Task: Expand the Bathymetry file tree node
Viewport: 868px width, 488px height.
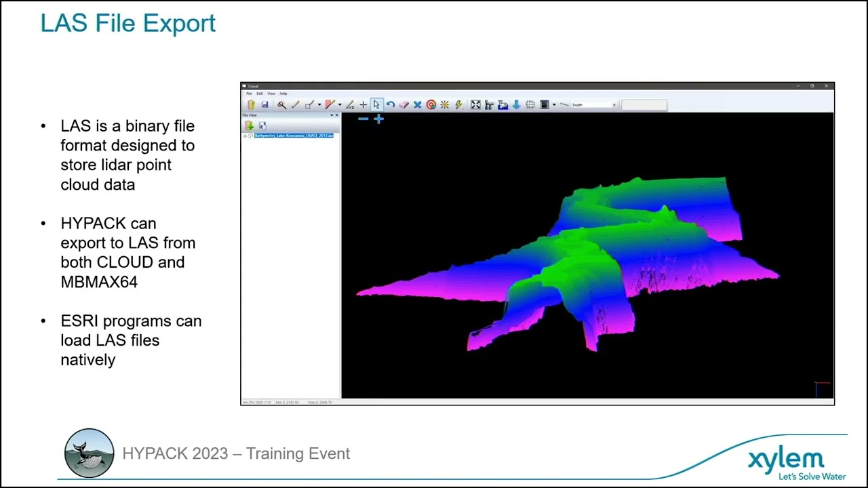Action: coord(245,136)
